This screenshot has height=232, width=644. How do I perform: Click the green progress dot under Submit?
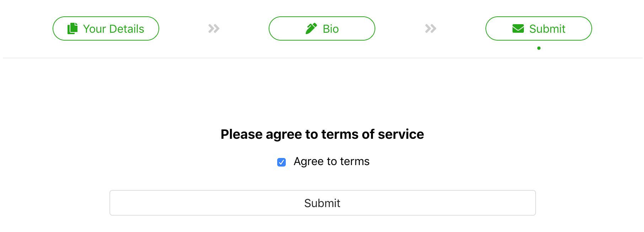[538, 48]
